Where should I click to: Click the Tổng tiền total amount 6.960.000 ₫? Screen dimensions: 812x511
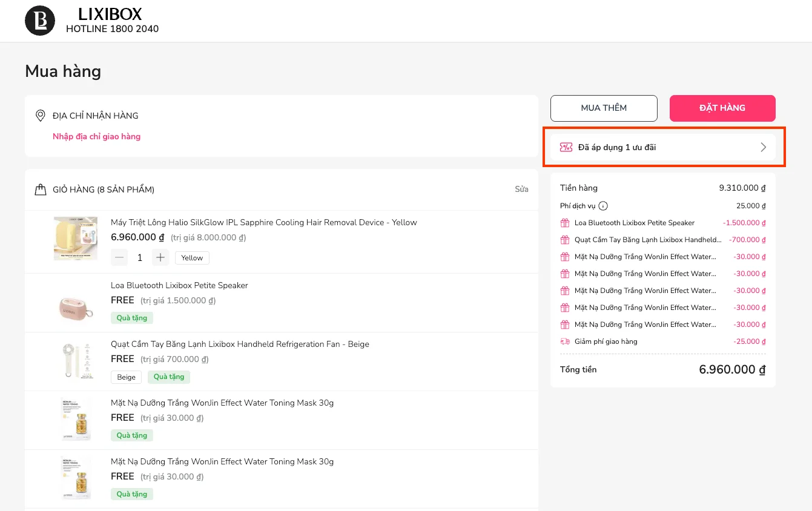pos(733,370)
